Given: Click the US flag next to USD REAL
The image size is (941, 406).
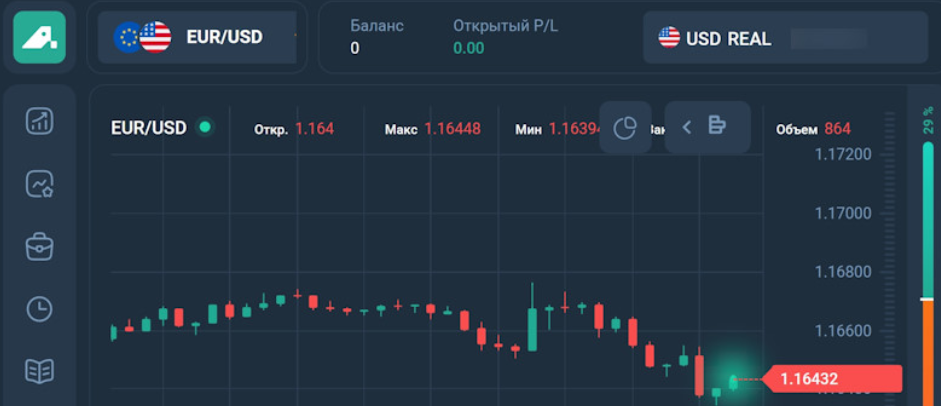Looking at the screenshot, I should point(669,38).
